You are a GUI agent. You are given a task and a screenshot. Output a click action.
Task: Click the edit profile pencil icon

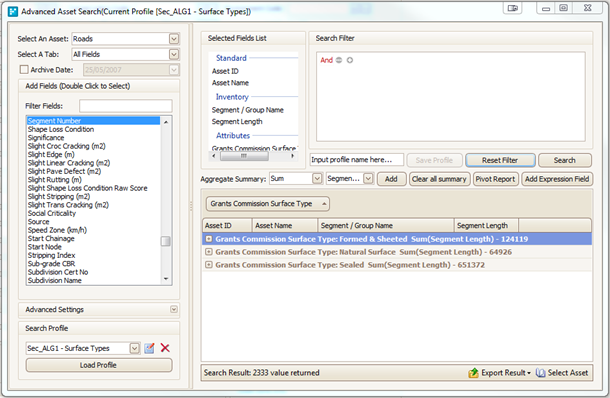pos(149,348)
